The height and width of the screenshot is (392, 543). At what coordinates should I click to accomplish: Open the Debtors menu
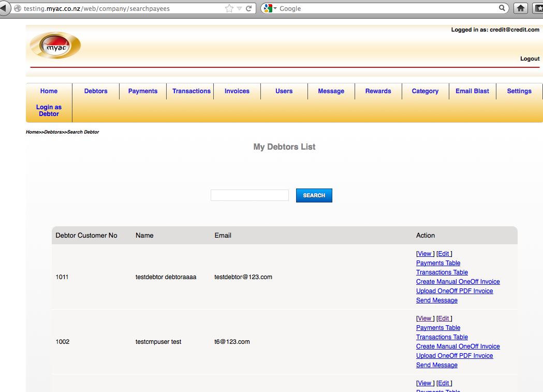pos(96,91)
